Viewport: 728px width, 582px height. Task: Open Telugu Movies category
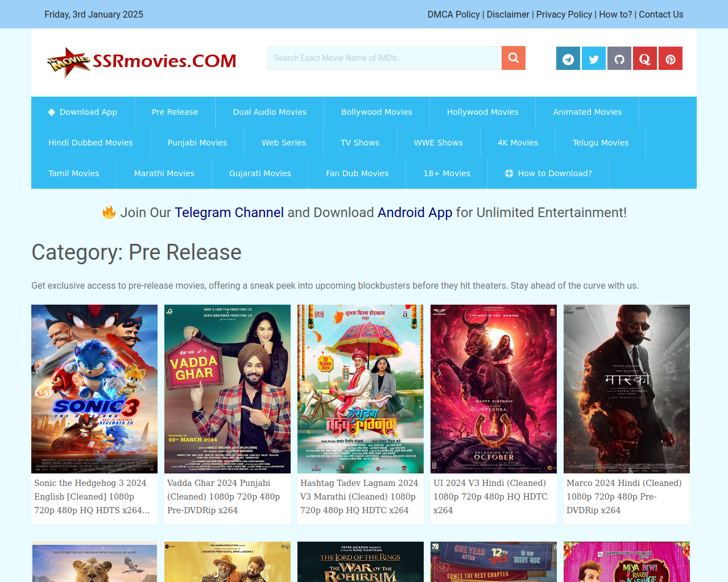[601, 143]
